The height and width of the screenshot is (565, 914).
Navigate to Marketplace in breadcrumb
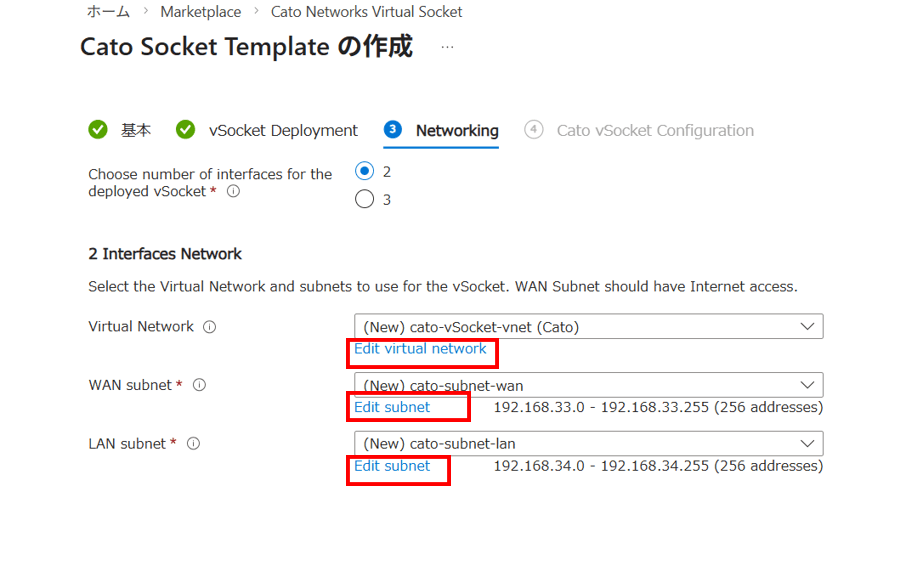200,12
